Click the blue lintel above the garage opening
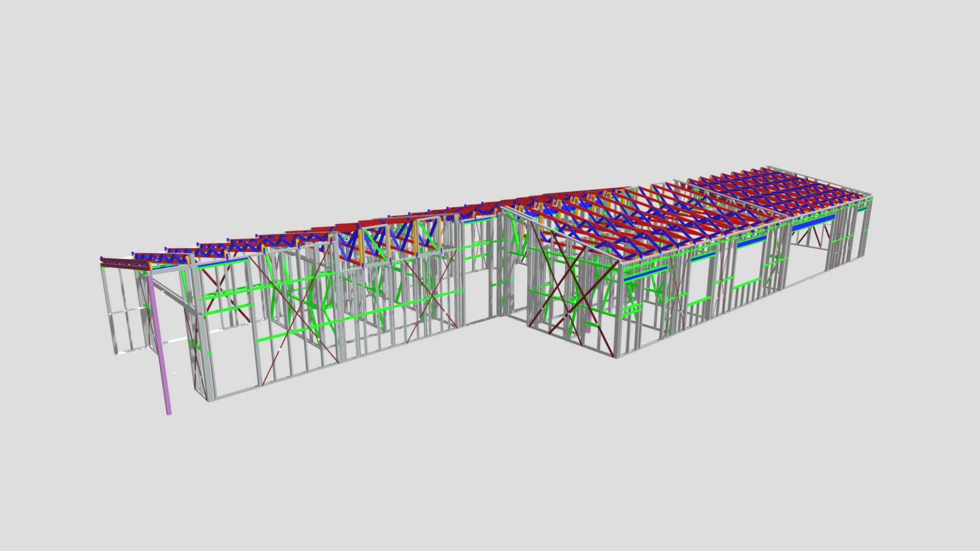Viewport: 980px width, 551px height. (x=813, y=222)
